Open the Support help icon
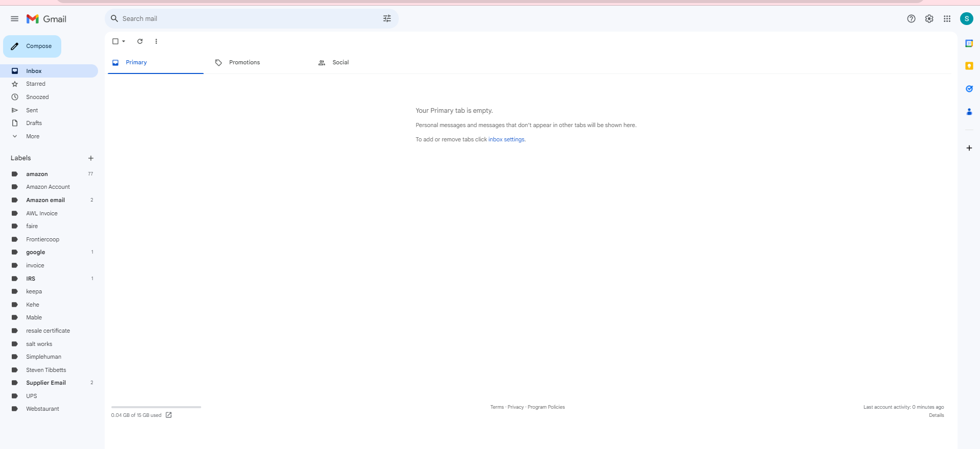This screenshot has height=449, width=980. click(x=911, y=19)
